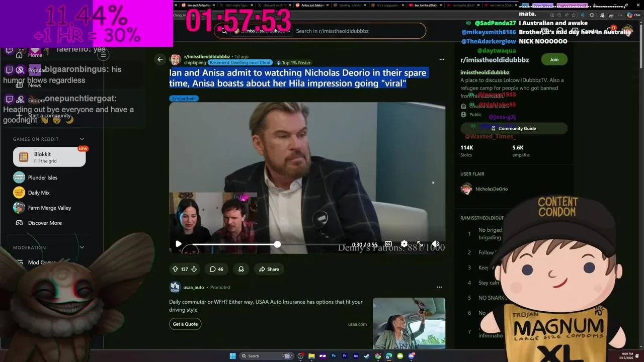
Task: Open taskbar clock showing 9:09 PM
Action: click(627, 356)
